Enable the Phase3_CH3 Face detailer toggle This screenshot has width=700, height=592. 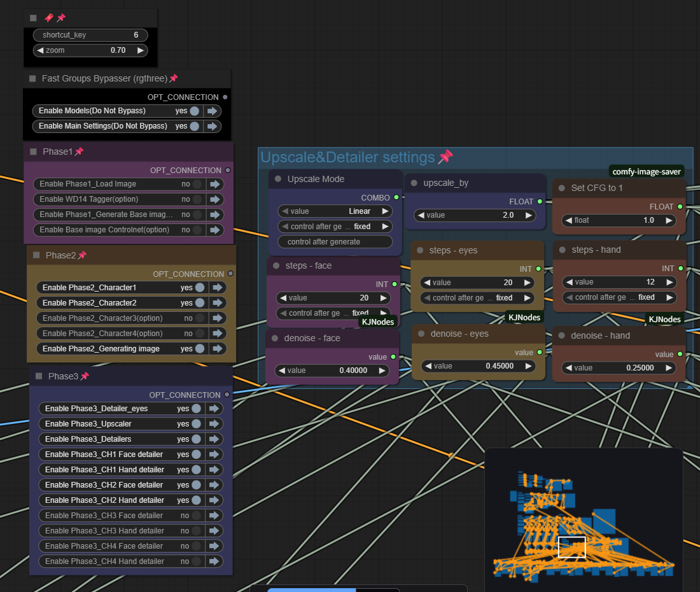(197, 516)
